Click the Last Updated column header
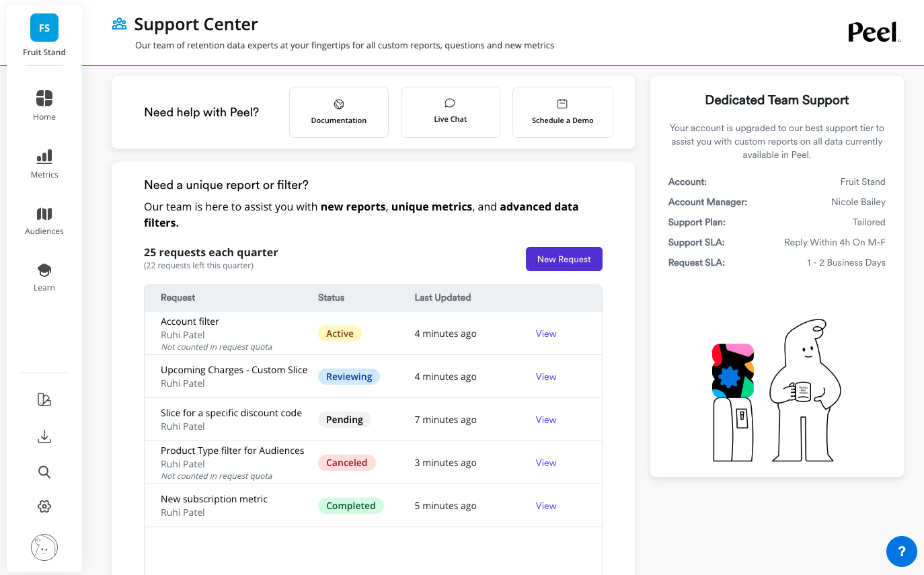This screenshot has width=924, height=575. click(x=442, y=297)
